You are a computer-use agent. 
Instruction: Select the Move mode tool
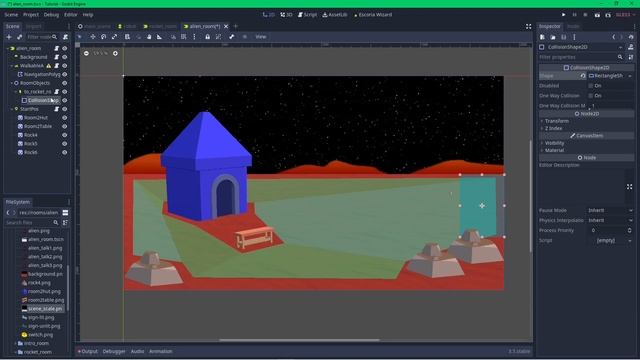click(93, 37)
